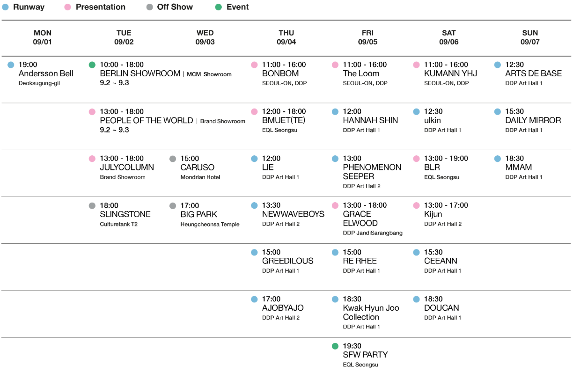Click the SUN 09/07 column header

[530, 37]
